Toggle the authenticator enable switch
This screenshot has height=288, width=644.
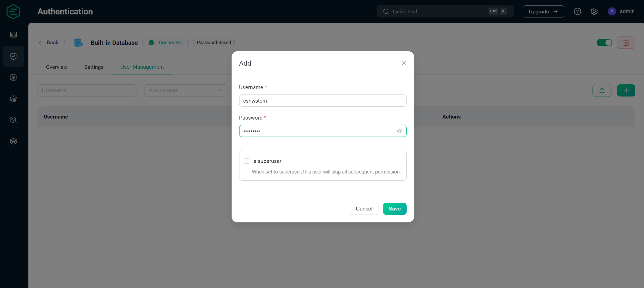[x=604, y=43]
